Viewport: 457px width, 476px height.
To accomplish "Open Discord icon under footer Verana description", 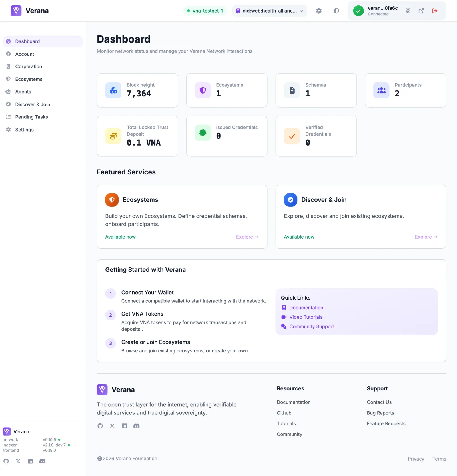I will point(137,426).
